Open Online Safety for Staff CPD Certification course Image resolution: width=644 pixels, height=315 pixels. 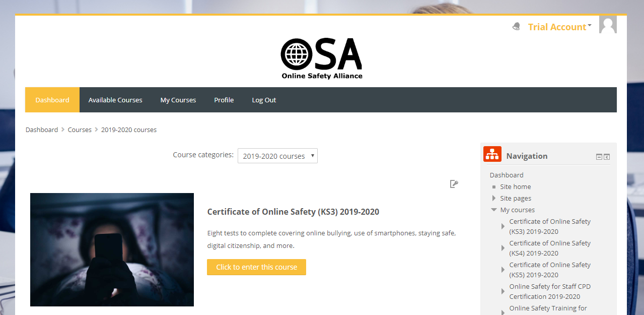coord(549,291)
